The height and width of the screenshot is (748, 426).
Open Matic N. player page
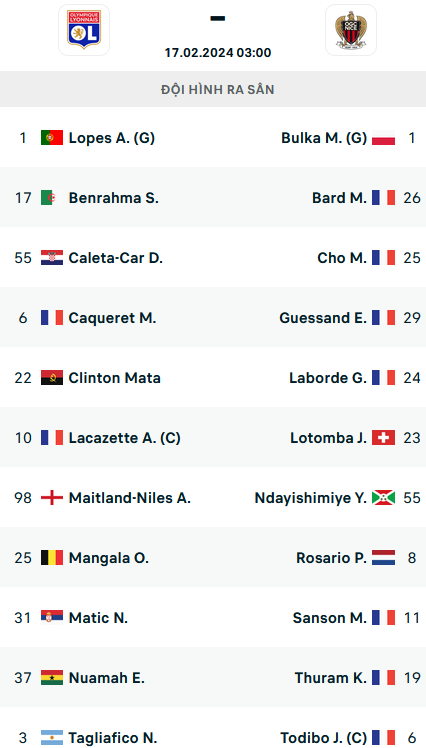point(98,618)
